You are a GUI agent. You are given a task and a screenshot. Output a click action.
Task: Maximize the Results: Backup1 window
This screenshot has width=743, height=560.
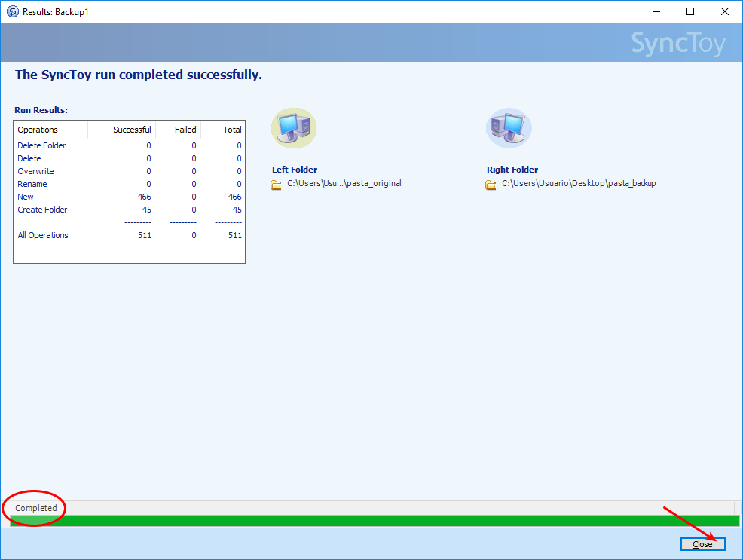click(690, 11)
